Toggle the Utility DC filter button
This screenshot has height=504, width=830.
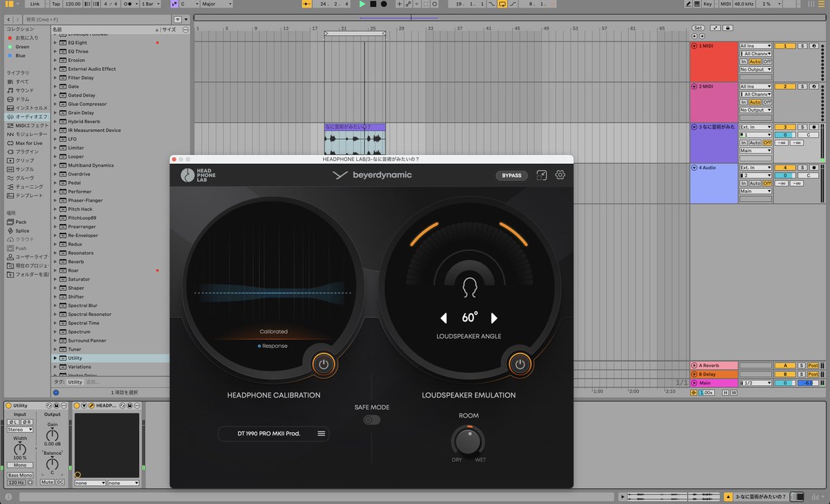coord(60,482)
